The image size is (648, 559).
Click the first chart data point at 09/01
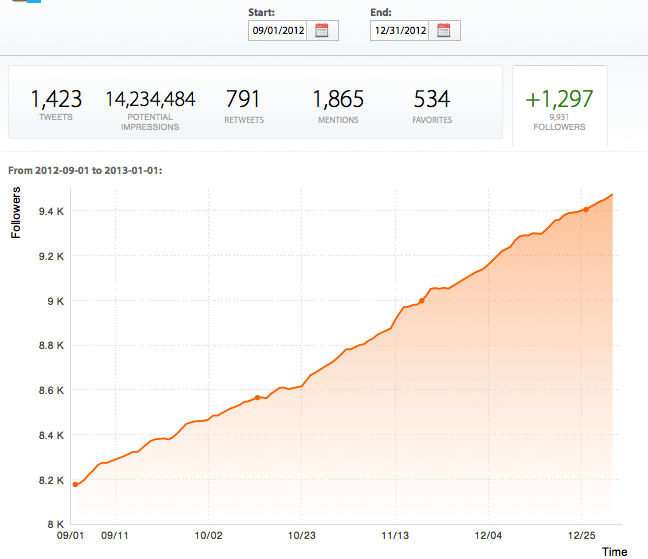point(75,484)
